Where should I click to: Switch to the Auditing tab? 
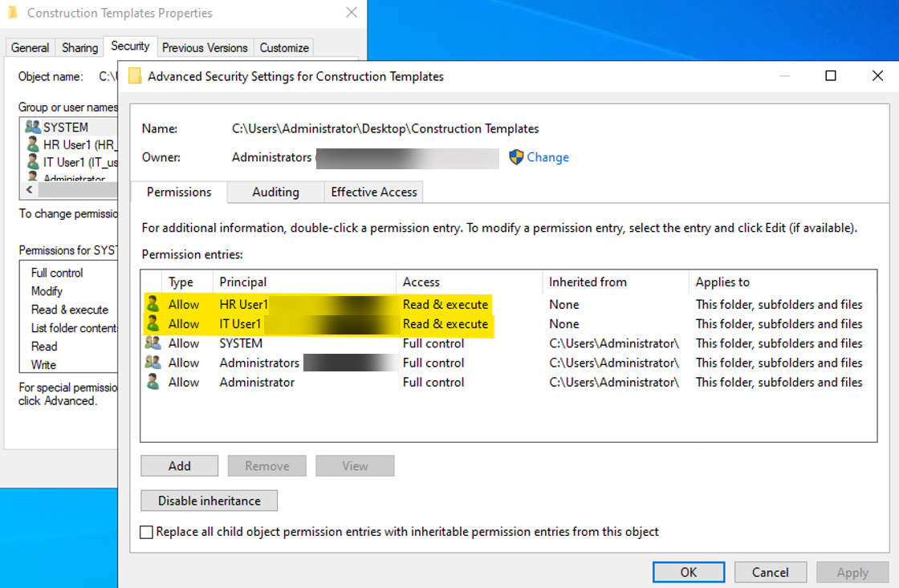pyautogui.click(x=275, y=193)
